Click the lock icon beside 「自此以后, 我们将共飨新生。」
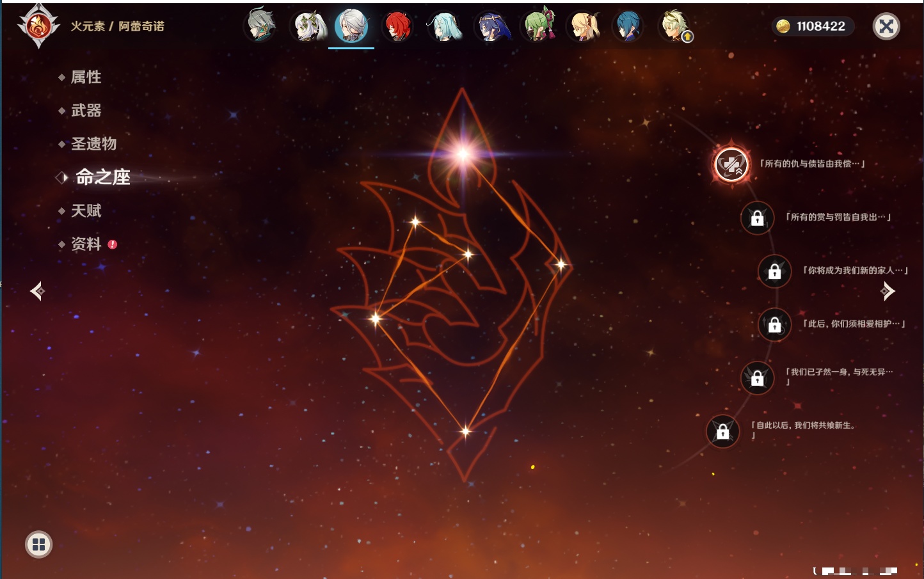Viewport: 924px width, 579px height. (x=722, y=432)
